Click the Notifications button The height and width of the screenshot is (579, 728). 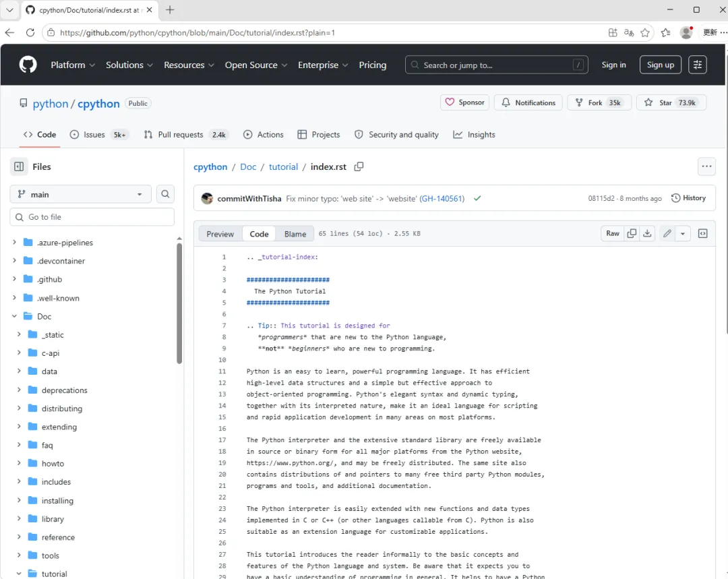coord(528,102)
